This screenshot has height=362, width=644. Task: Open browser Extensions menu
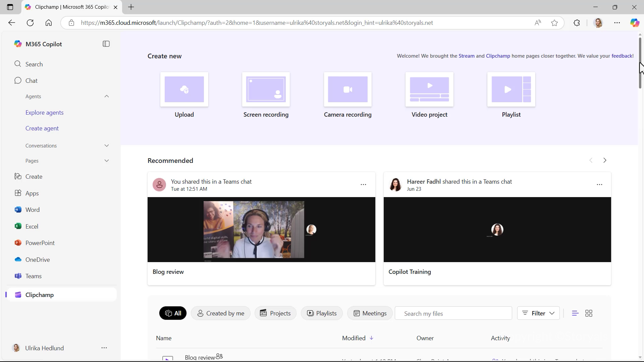point(577,23)
